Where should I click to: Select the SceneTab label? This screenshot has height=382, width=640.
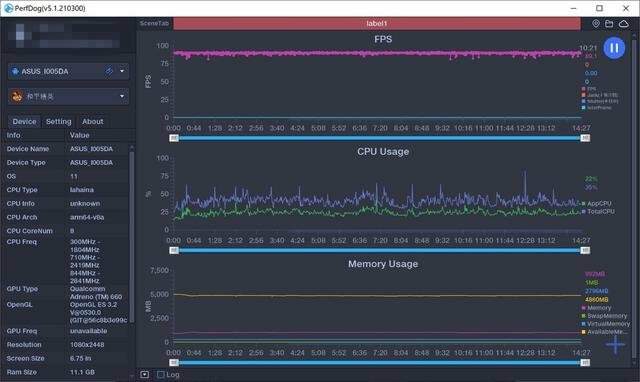(x=154, y=23)
